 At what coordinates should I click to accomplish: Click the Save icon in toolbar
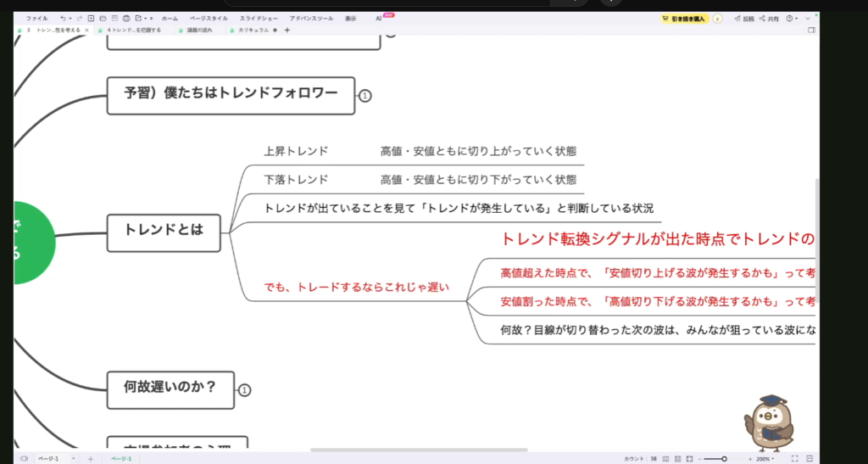pyautogui.click(x=114, y=18)
